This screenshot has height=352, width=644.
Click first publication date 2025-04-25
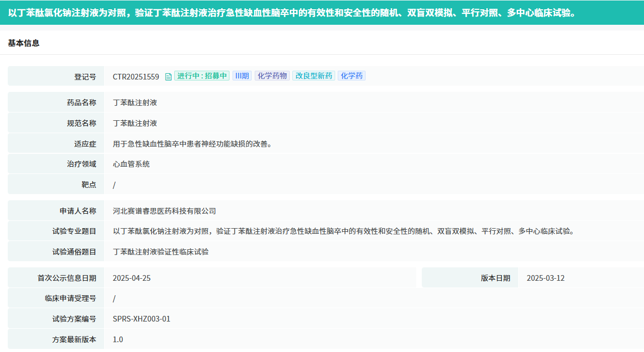click(131, 278)
